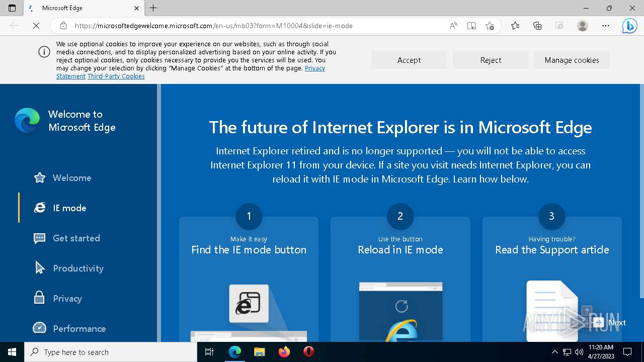Viewport: 644px width, 362px height.
Task: Open the tab actions menu icon
Action: click(12, 8)
